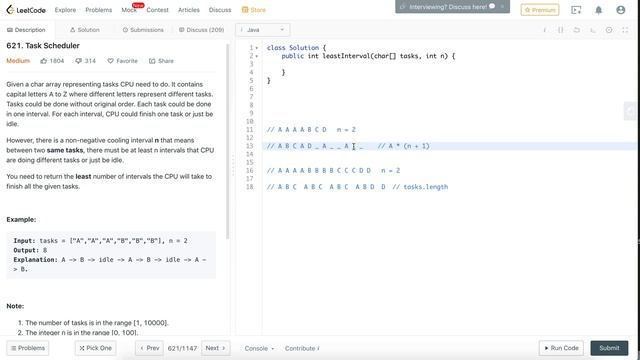This screenshot has height=360, width=640.
Task: Switch to the Discuss (209) tab
Action: pos(202,30)
